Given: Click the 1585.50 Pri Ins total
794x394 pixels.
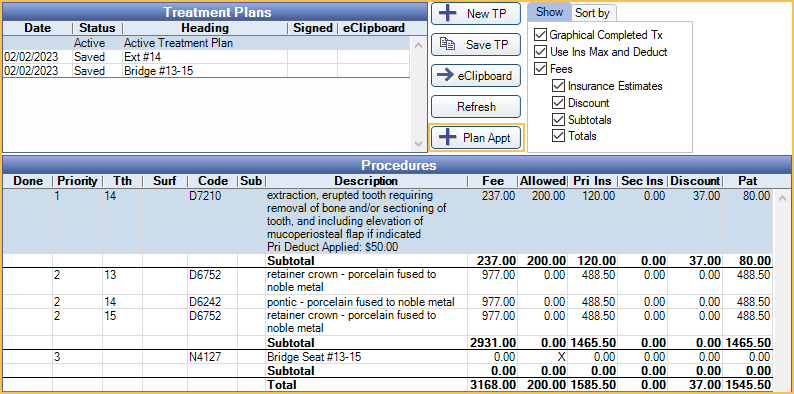Looking at the screenshot, I should pyautogui.click(x=593, y=385).
